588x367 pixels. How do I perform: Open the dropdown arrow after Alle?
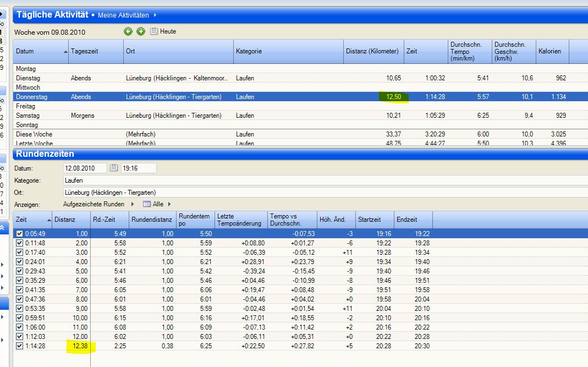click(169, 204)
